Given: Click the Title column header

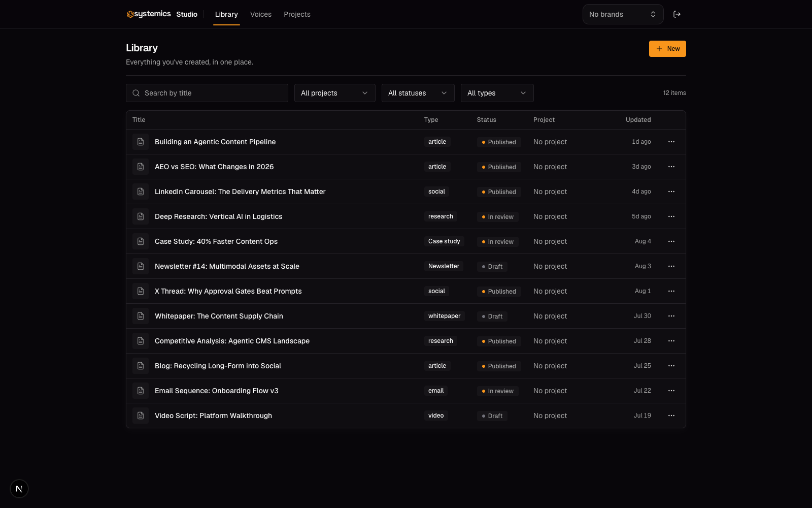Looking at the screenshot, I should 139,120.
